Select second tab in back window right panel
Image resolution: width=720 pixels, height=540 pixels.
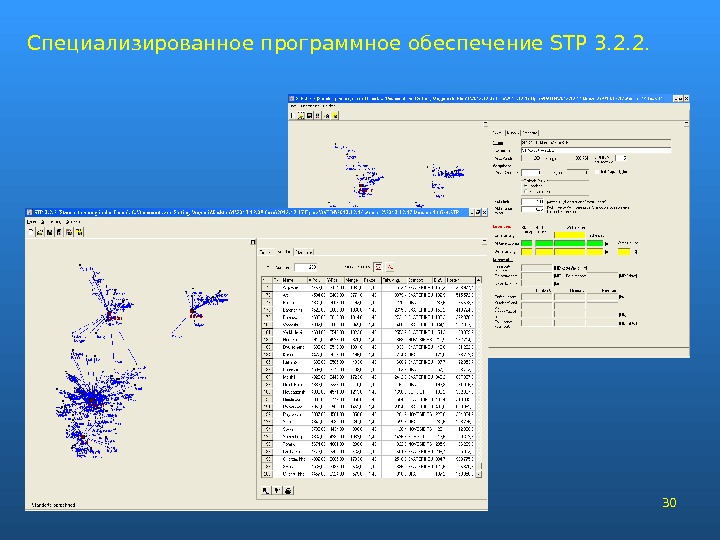coord(513,133)
